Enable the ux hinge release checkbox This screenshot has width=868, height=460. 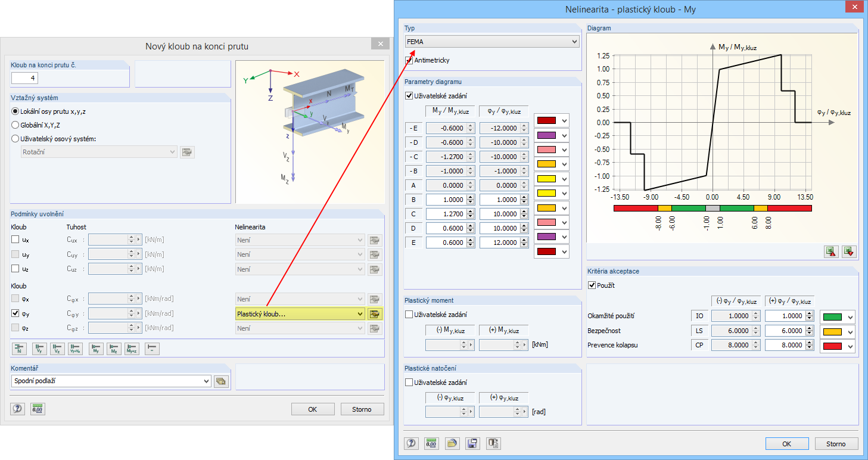click(15, 240)
